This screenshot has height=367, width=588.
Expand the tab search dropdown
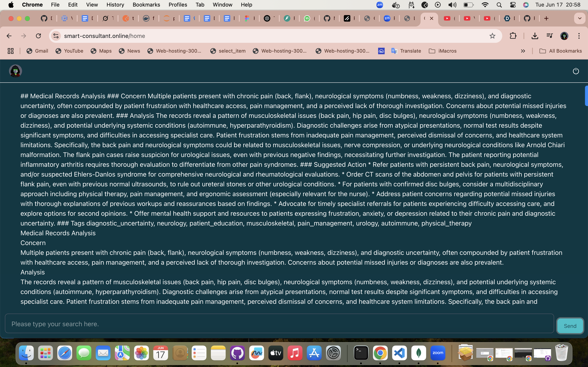[x=579, y=18]
